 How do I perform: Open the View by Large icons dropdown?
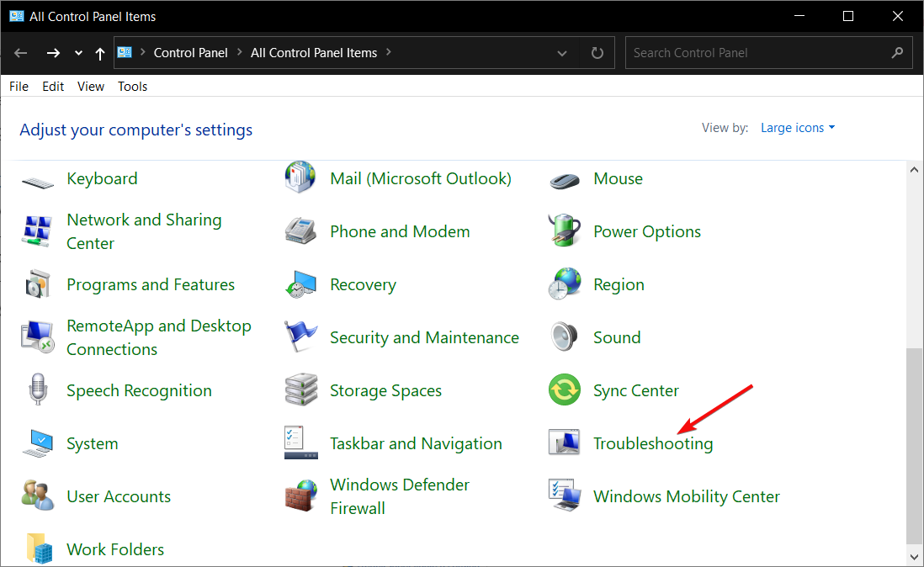pos(798,128)
